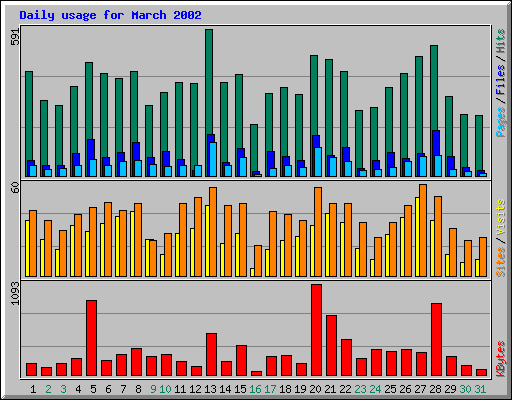Click the 60 visits axis value
512x400 pixels.
pyautogui.click(x=16, y=187)
